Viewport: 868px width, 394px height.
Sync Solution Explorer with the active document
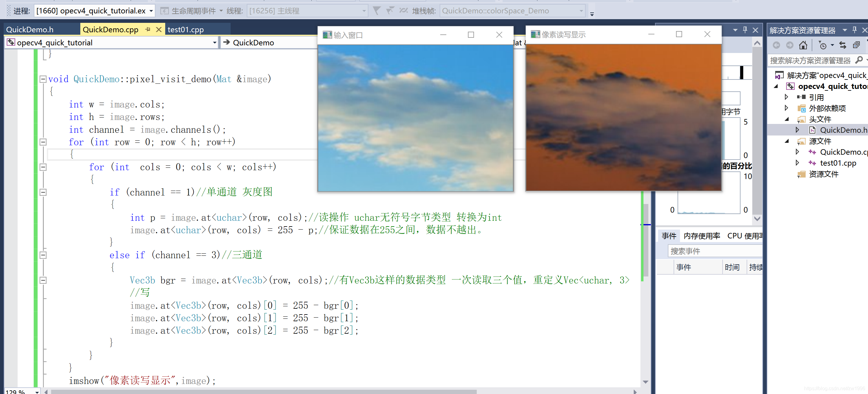point(842,45)
